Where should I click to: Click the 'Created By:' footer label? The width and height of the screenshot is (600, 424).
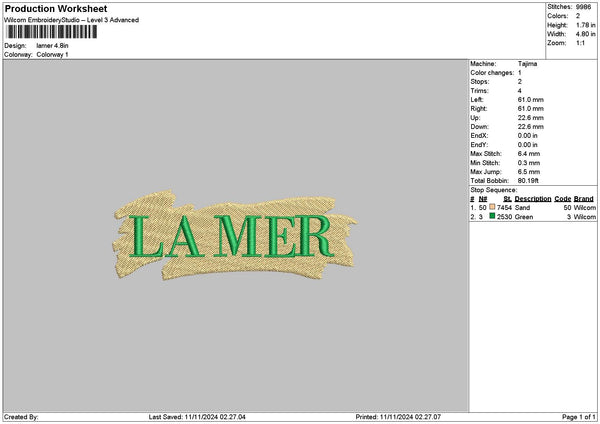tap(21, 417)
